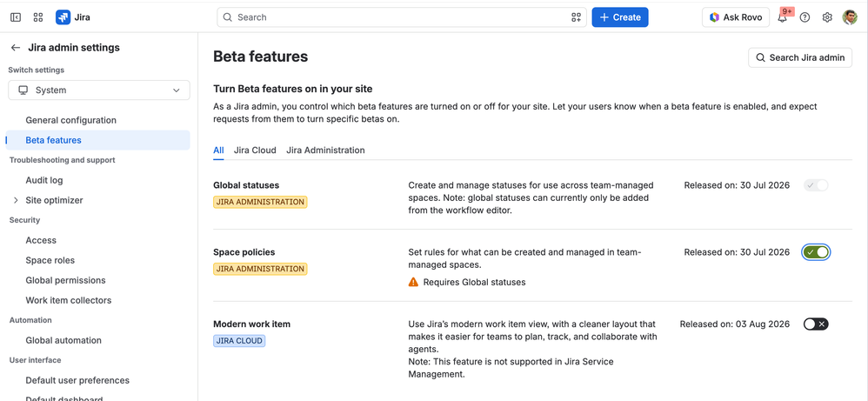Select the All tab

click(x=218, y=150)
